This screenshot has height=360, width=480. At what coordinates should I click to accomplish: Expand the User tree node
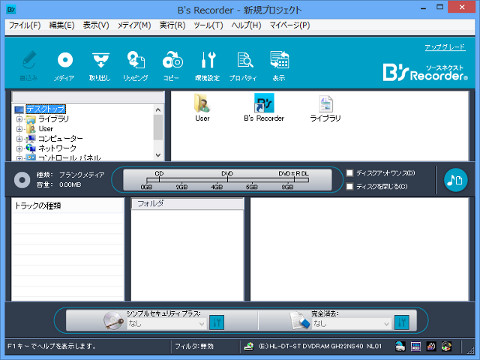tap(19, 129)
